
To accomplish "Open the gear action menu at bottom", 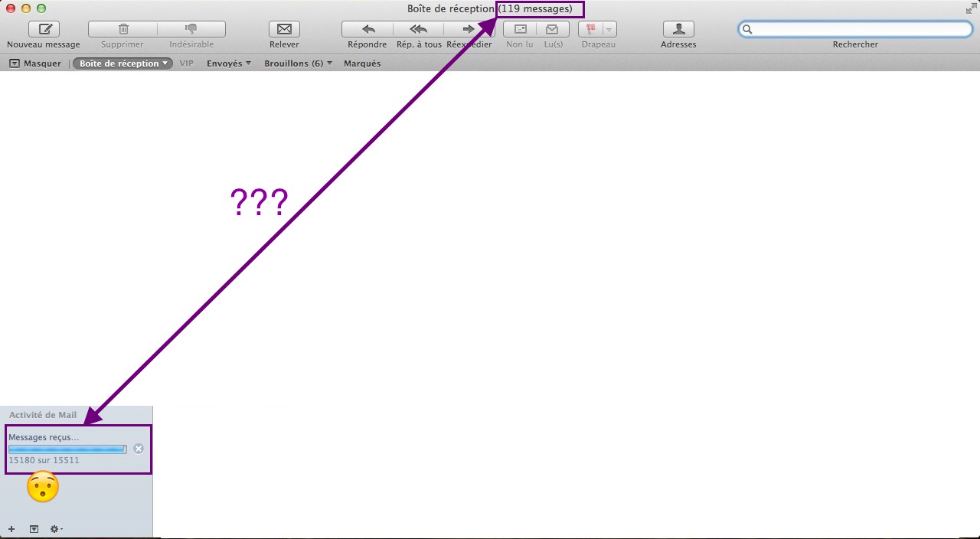I will tap(56, 529).
